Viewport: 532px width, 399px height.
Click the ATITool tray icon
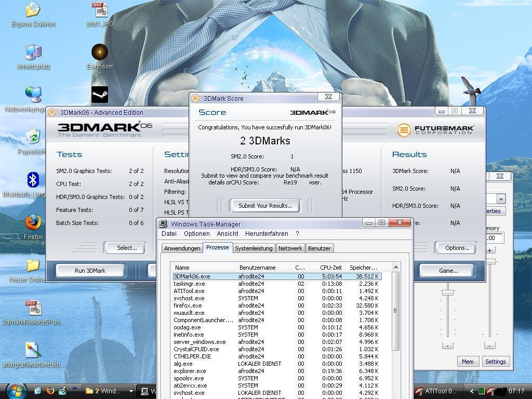tap(490, 391)
